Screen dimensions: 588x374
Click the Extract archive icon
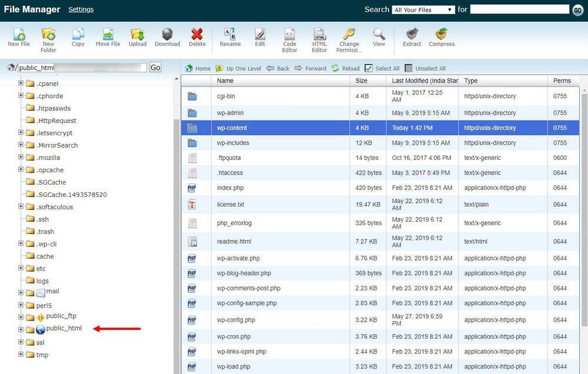[412, 35]
